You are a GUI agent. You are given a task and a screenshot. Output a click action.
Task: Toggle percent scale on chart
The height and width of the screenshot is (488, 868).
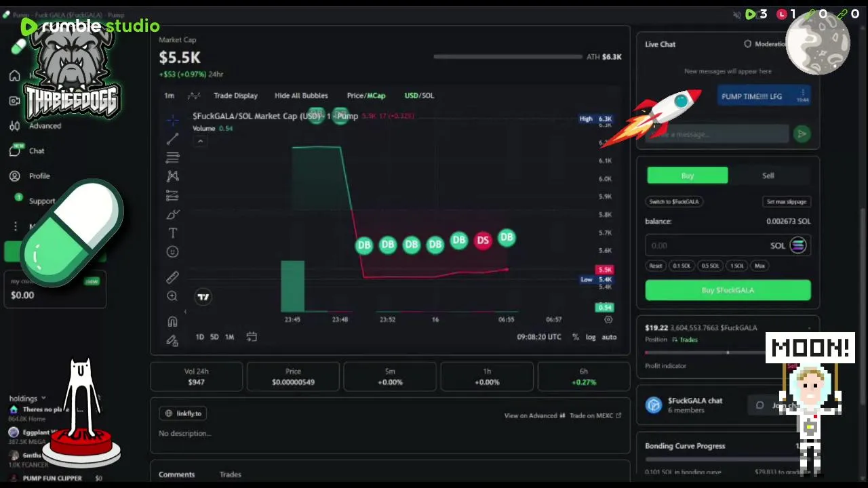coord(576,337)
